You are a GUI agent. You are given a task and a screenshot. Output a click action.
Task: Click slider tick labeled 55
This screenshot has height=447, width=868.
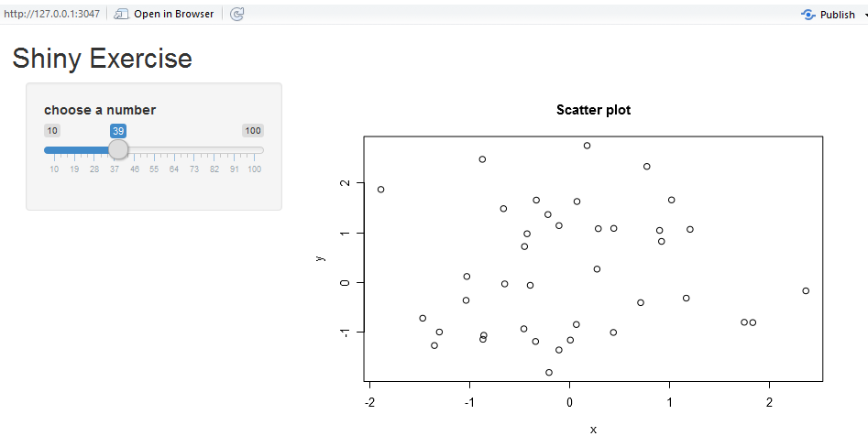154,169
